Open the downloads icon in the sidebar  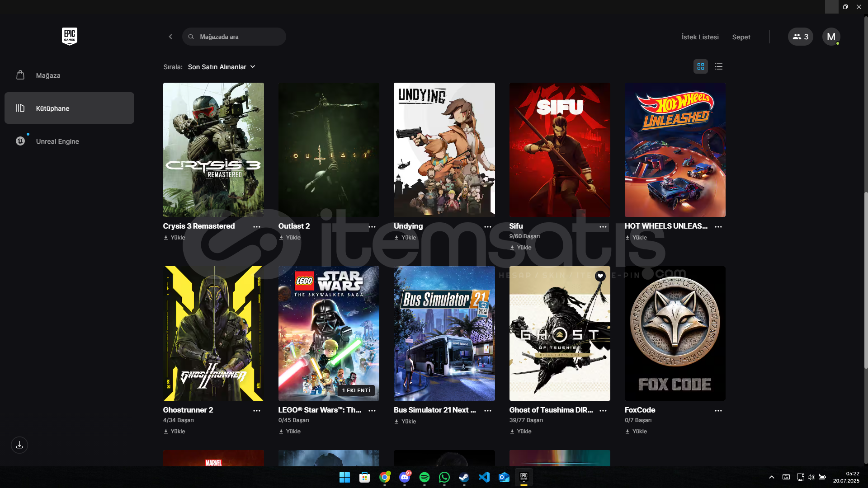tap(19, 445)
